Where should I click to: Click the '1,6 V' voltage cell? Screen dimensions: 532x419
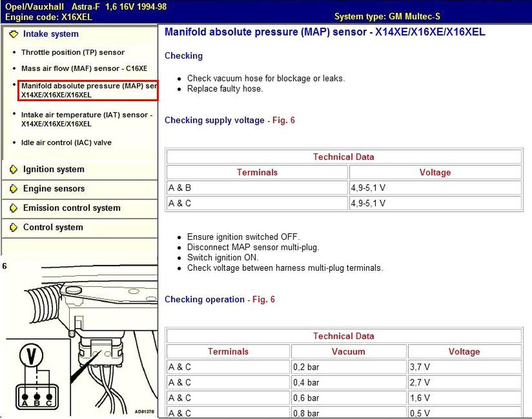tap(464, 398)
